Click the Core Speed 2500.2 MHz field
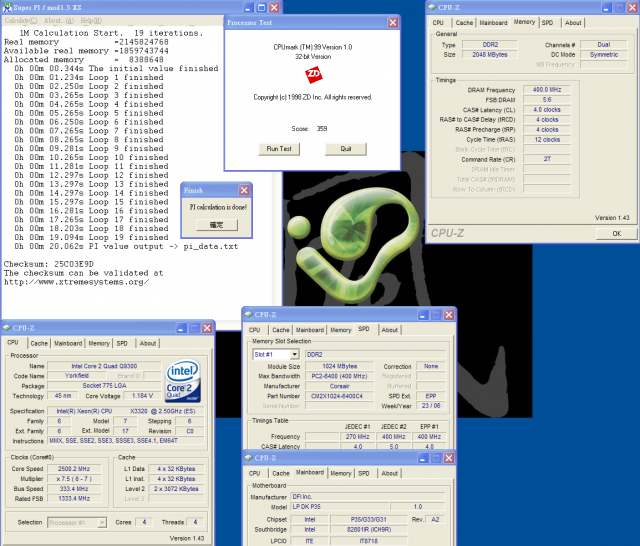Screen dimensions: 640x546 74,469
